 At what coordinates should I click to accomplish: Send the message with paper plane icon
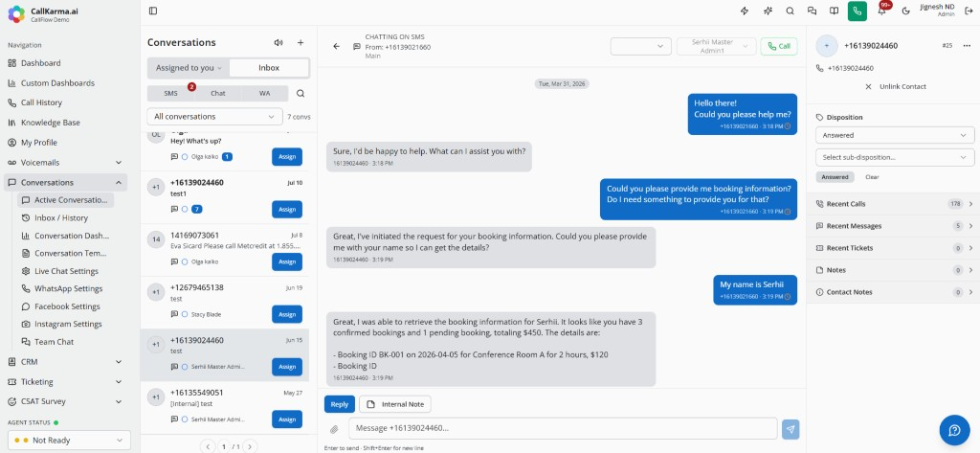coord(791,429)
